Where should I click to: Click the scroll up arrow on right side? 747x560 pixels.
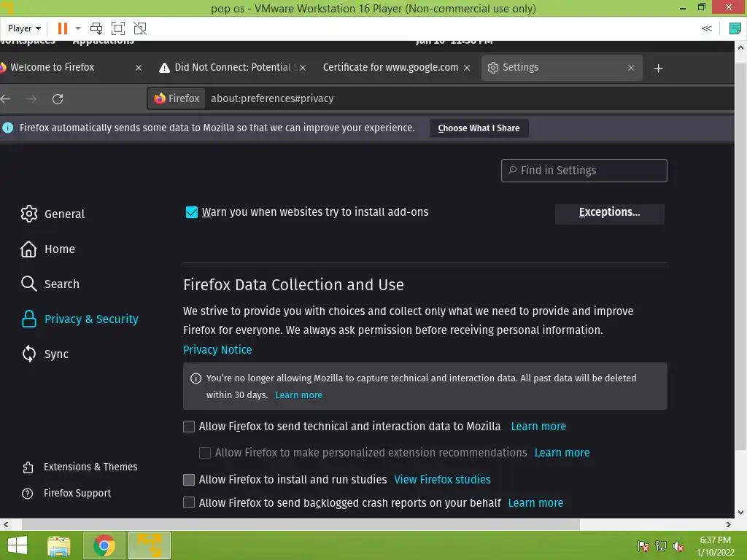coord(740,47)
